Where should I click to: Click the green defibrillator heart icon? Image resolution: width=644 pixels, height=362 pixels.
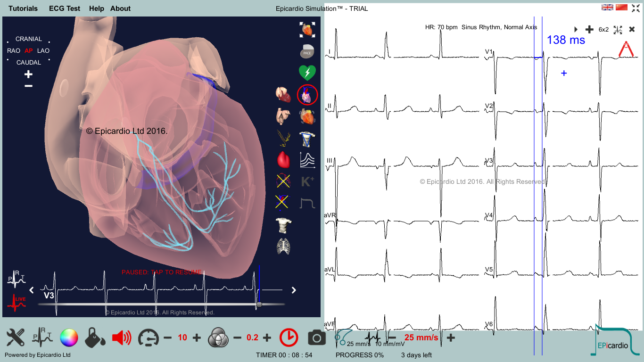[307, 73]
